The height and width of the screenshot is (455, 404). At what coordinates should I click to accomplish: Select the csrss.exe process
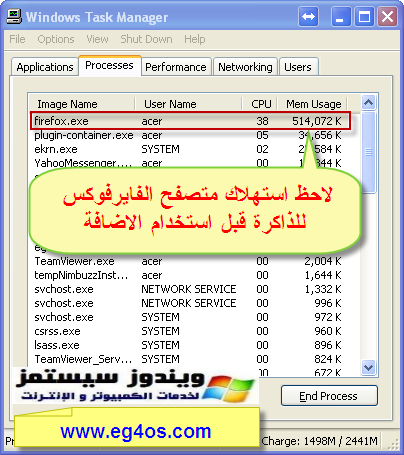(188, 331)
